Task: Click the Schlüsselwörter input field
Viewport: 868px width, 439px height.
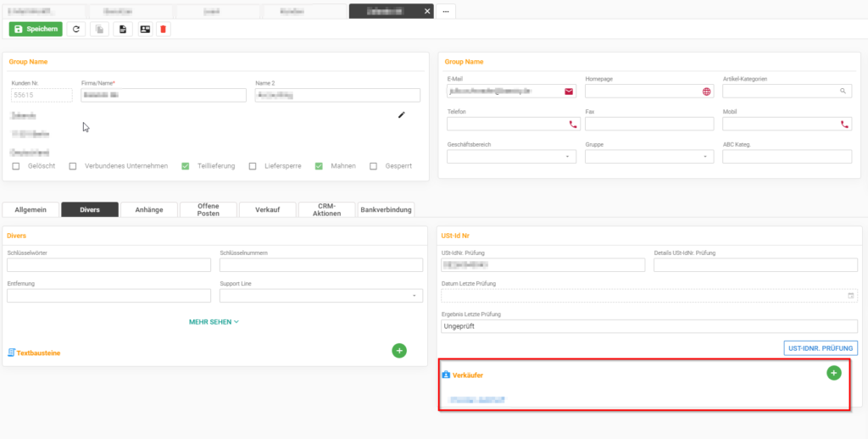Action: point(109,265)
